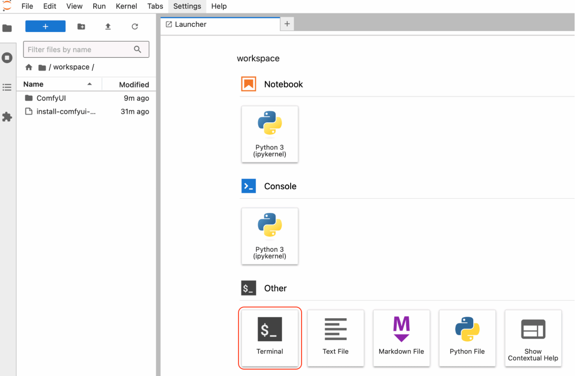
Task: Show the Table of Contents sidebar
Action: pos(7,87)
